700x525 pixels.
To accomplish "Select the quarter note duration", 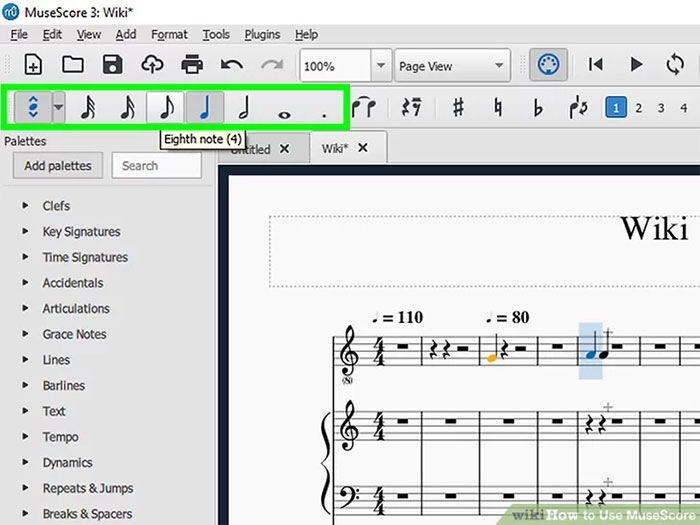I will coord(204,108).
